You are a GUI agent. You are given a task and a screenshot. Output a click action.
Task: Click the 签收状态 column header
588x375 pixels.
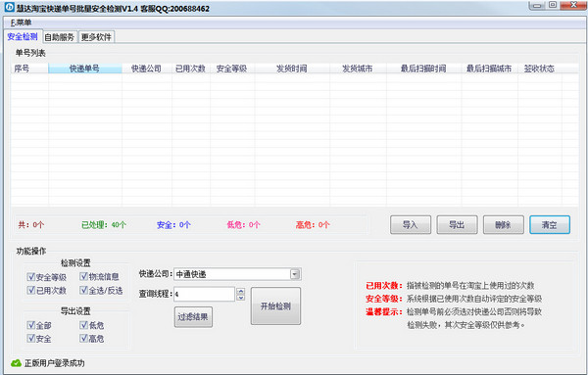tap(540, 69)
